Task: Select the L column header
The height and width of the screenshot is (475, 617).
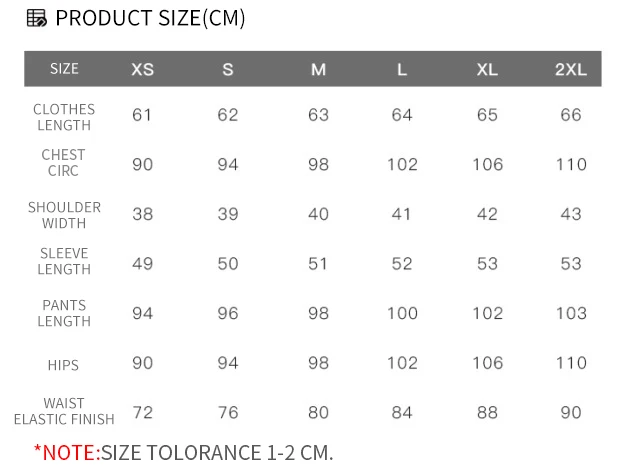Action: (x=402, y=70)
